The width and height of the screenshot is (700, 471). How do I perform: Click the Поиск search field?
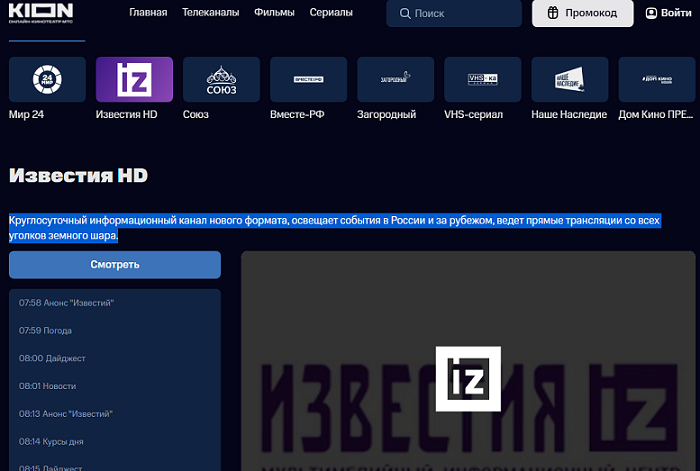[x=454, y=13]
